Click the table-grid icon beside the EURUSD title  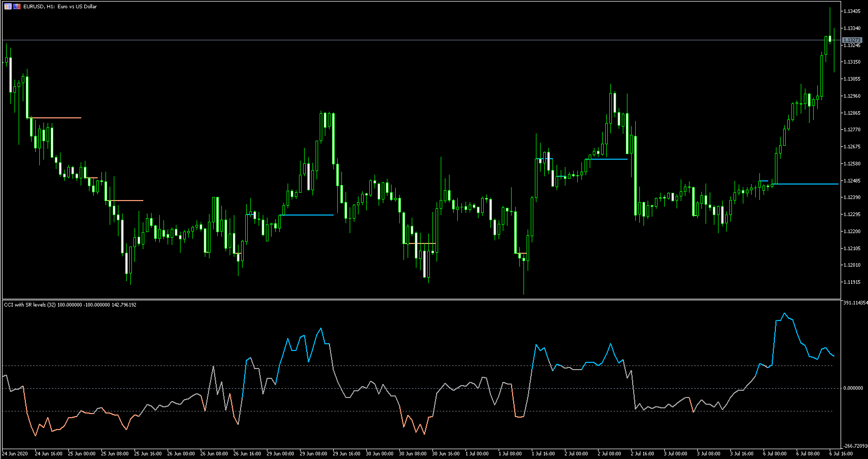(x=8, y=7)
